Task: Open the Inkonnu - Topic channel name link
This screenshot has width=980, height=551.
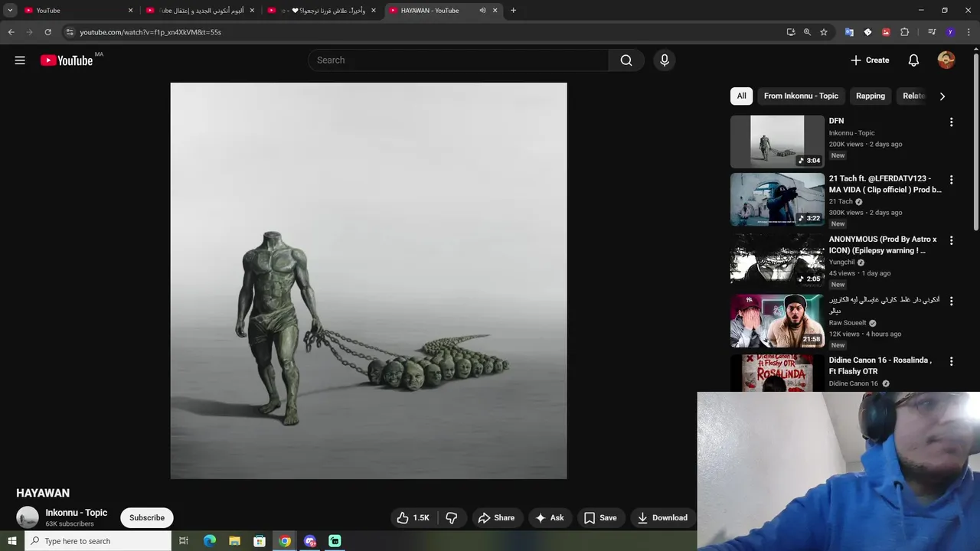Action: (77, 513)
